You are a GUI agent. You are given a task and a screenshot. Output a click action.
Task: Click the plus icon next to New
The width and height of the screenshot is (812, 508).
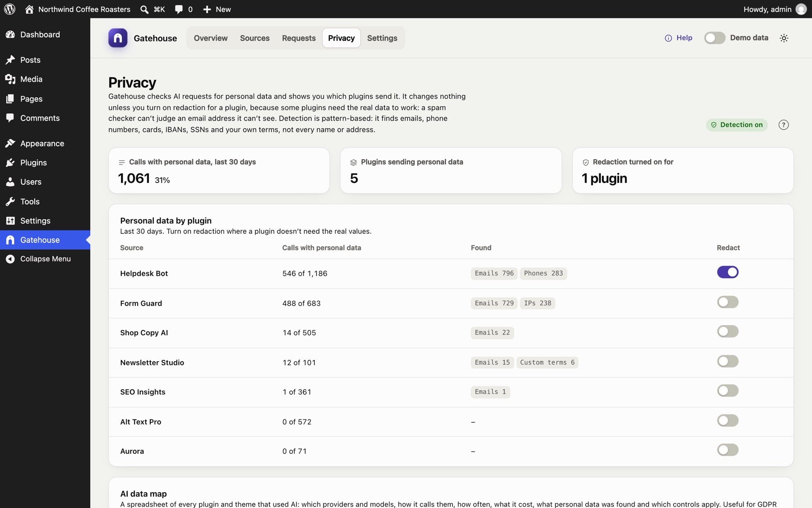pos(207,9)
